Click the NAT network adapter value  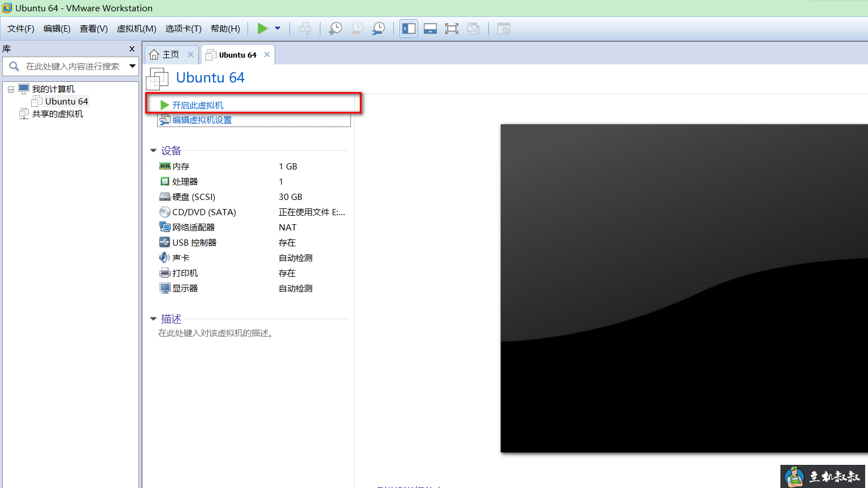coord(288,227)
